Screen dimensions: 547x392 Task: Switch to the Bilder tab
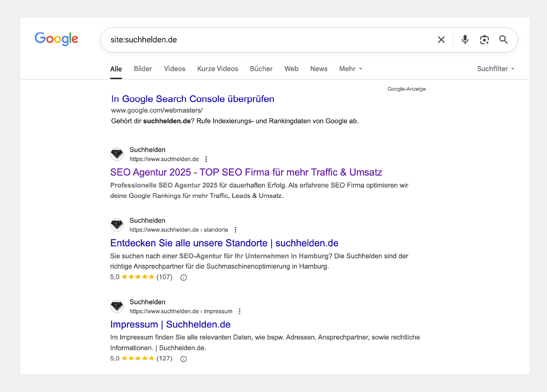click(x=143, y=69)
